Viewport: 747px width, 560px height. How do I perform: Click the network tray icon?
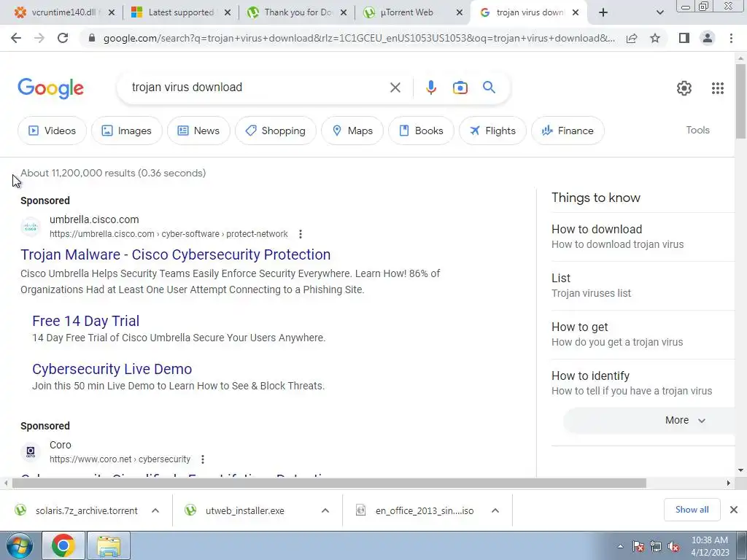pyautogui.click(x=656, y=547)
